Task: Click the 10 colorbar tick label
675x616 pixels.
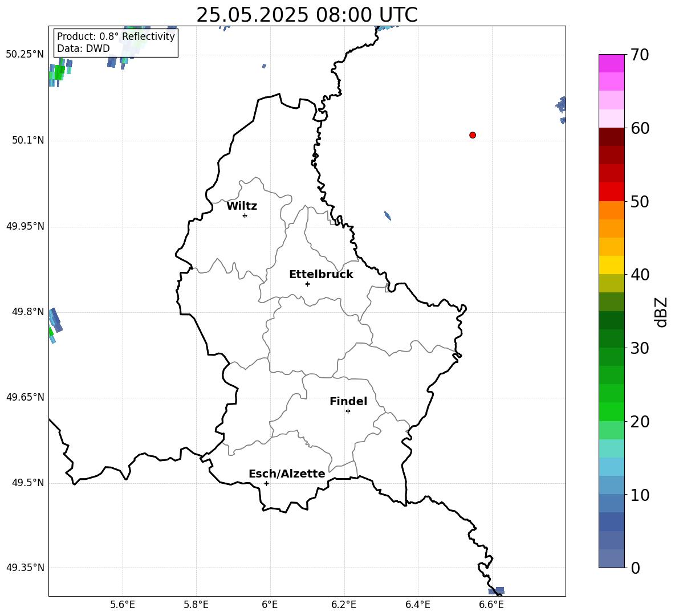Action: click(640, 495)
